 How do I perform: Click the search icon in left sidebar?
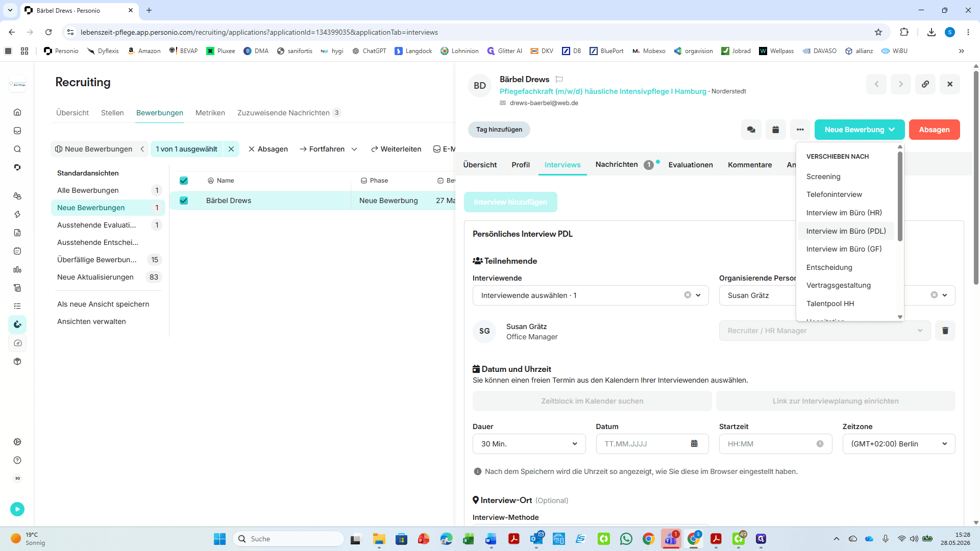coord(17,149)
